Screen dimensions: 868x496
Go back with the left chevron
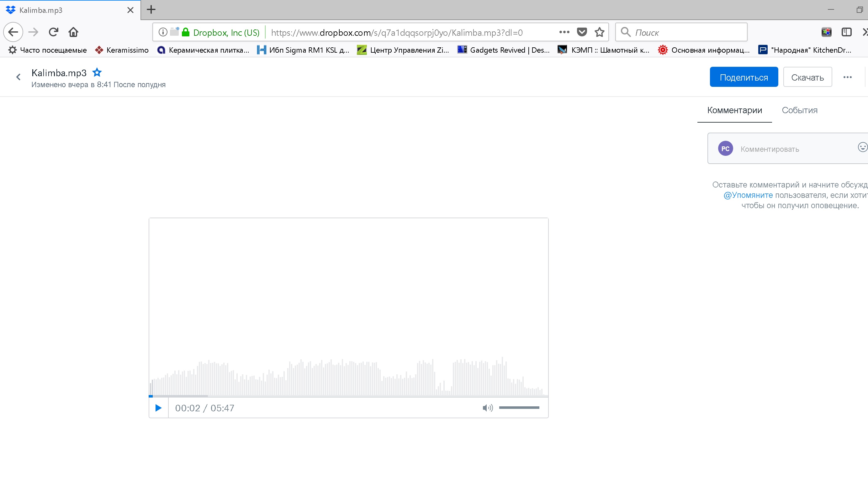[x=19, y=77]
